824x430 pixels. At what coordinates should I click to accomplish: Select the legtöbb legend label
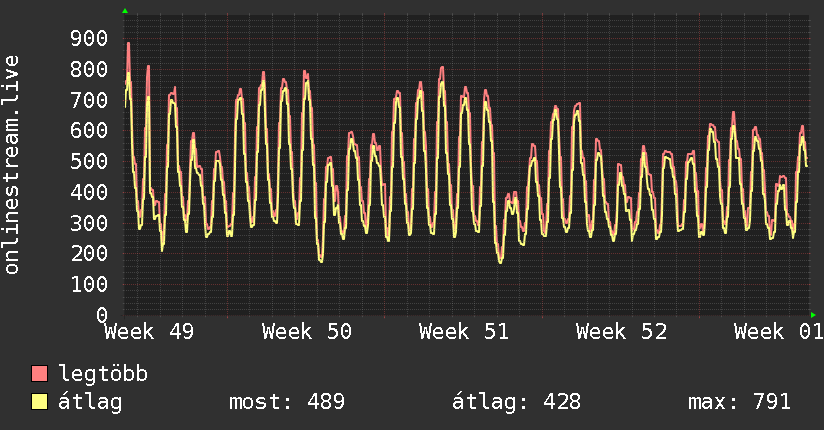click(x=103, y=374)
